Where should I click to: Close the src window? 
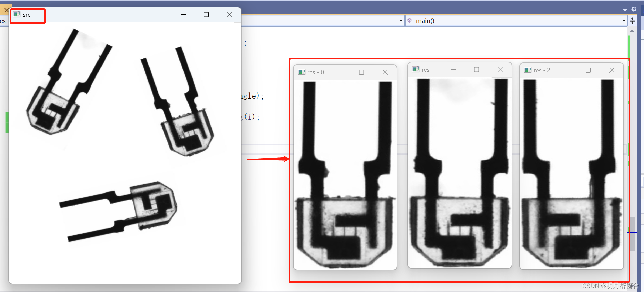[x=230, y=14]
